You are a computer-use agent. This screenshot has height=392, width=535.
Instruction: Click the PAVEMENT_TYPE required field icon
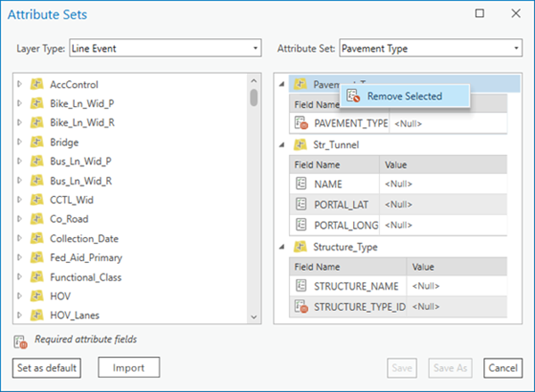click(x=301, y=123)
